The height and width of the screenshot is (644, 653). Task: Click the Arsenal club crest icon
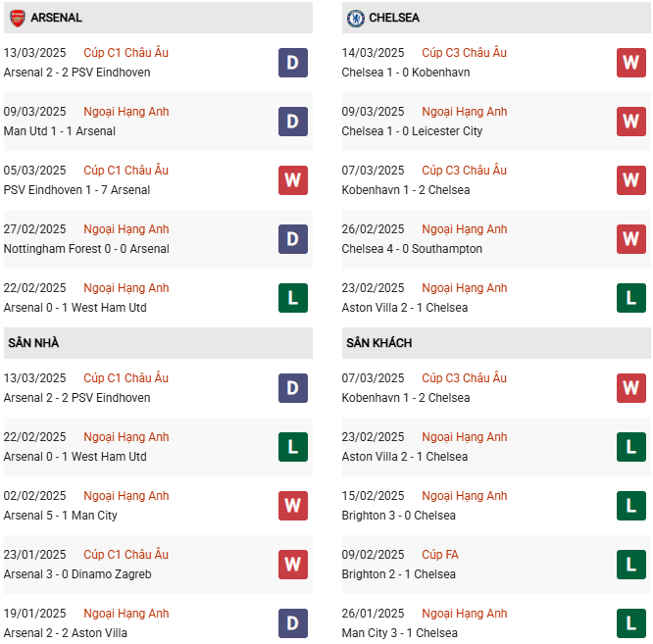coord(18,18)
